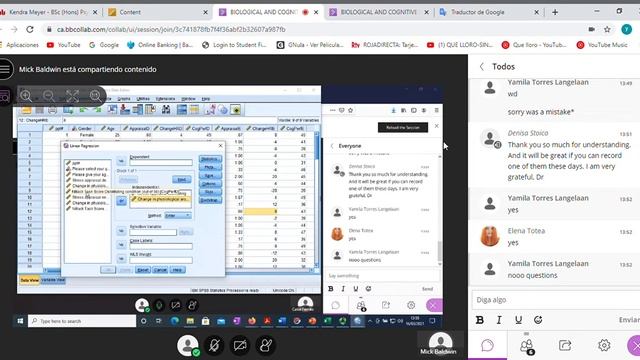Click the arrow button beside Case Labels
The height and width of the screenshot is (360, 640).
(x=121, y=245)
